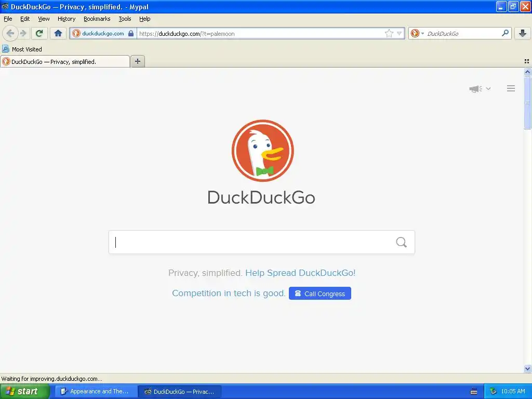The width and height of the screenshot is (532, 399).
Task: Open the Downloads arrow button
Action: [523, 33]
